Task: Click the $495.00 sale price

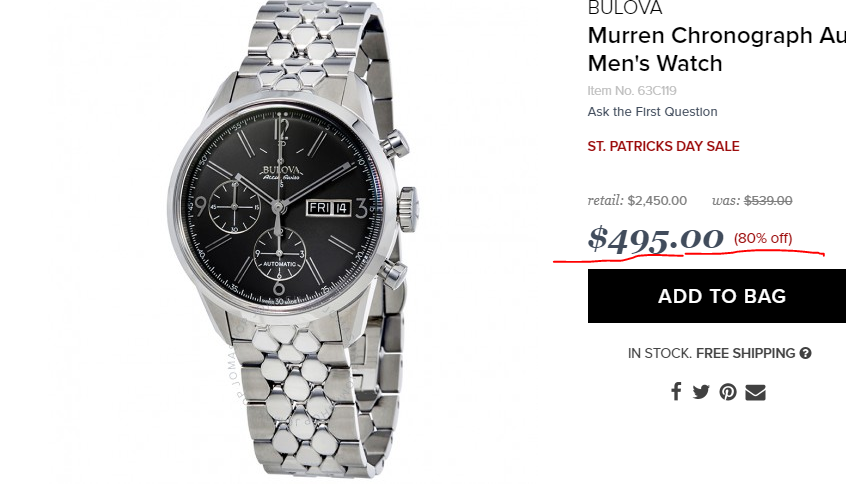Action: (x=656, y=239)
